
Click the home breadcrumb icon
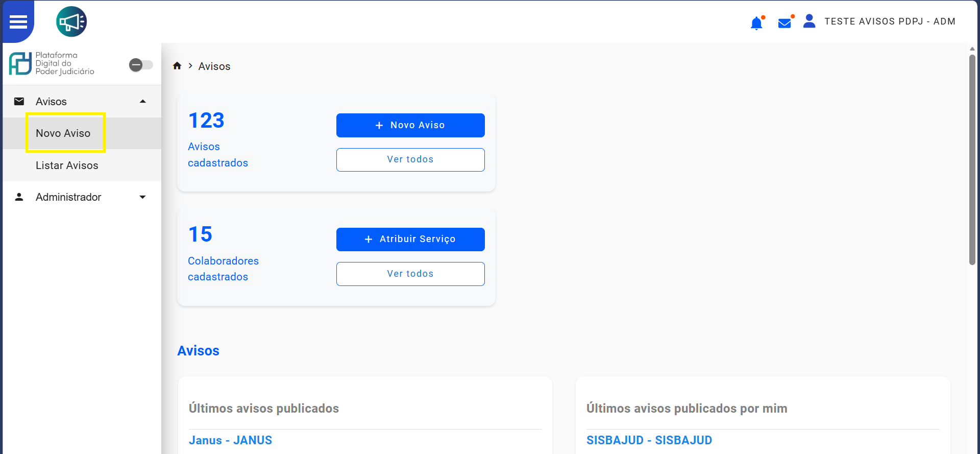177,66
